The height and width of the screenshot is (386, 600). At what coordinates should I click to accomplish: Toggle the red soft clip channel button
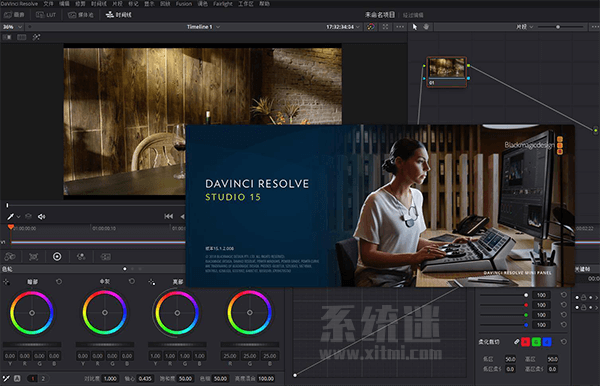pos(525,342)
